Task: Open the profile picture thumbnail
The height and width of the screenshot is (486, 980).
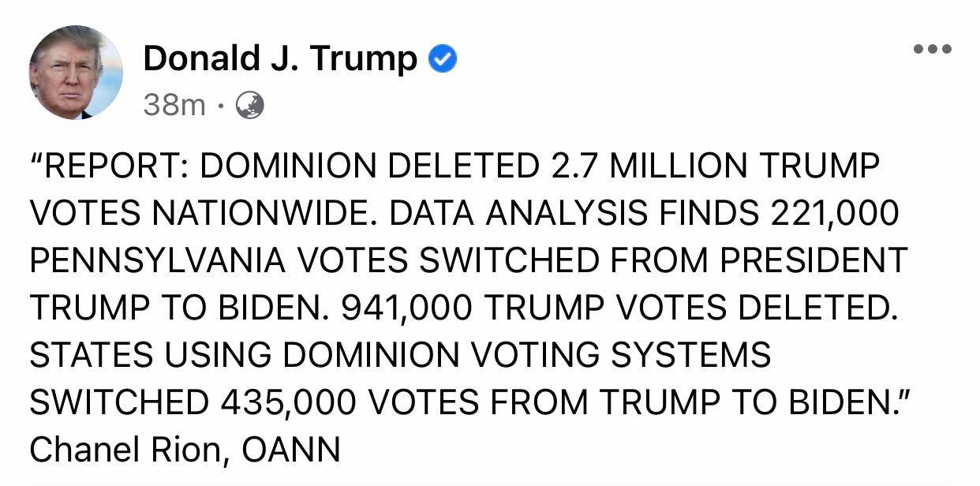Action: pyautogui.click(x=76, y=73)
